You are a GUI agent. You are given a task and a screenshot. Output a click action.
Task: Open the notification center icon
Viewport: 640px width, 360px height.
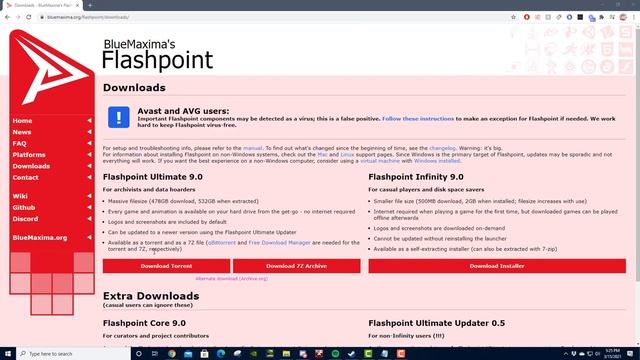(630, 353)
